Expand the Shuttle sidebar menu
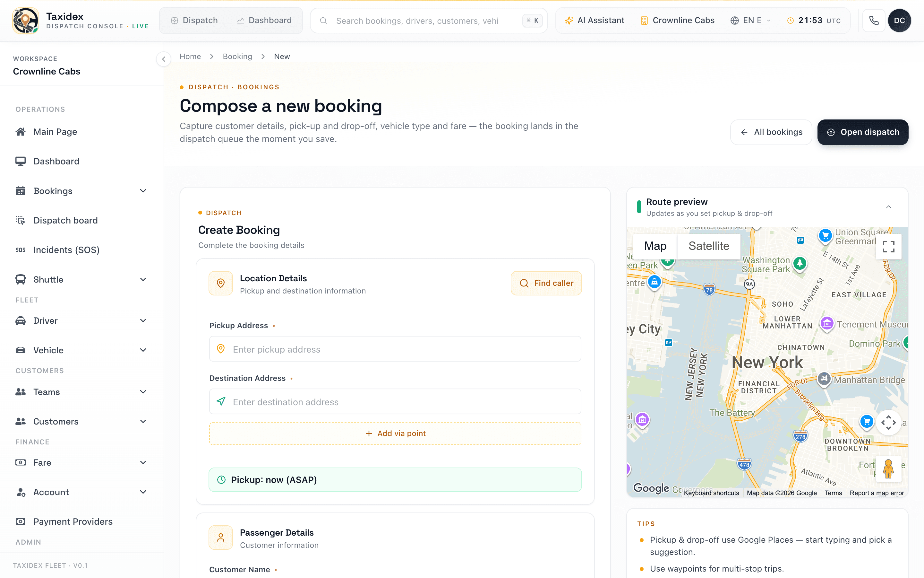Image resolution: width=924 pixels, height=578 pixels. pos(81,279)
